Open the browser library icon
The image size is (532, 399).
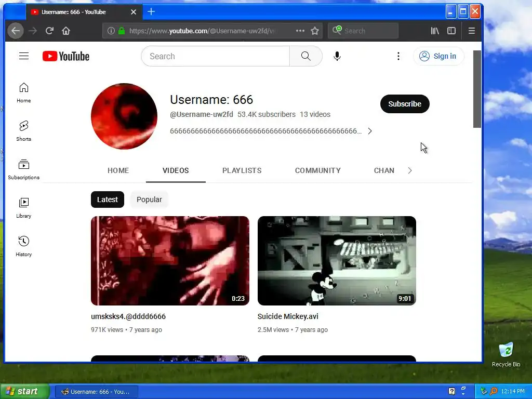coord(435,31)
